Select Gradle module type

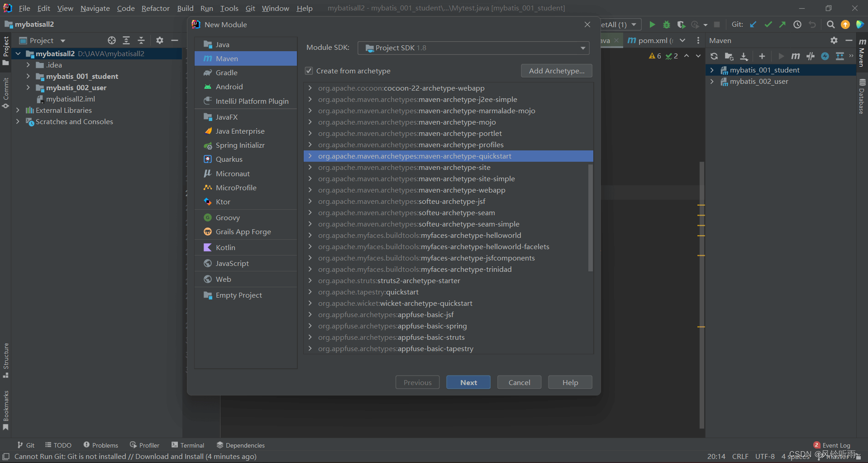tap(246, 72)
